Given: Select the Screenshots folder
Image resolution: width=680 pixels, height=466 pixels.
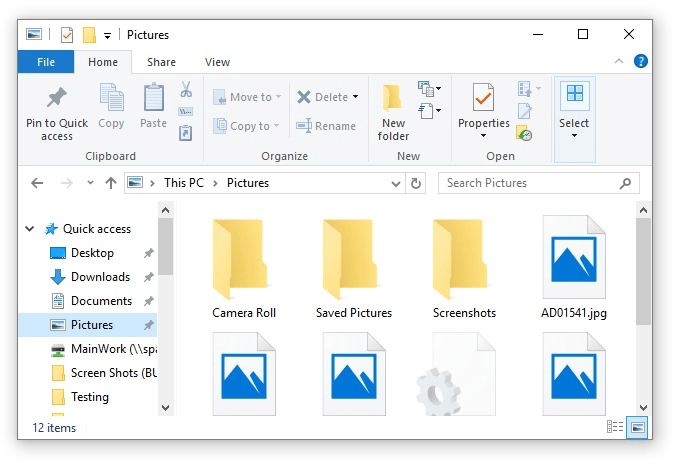Looking at the screenshot, I should click(x=464, y=269).
